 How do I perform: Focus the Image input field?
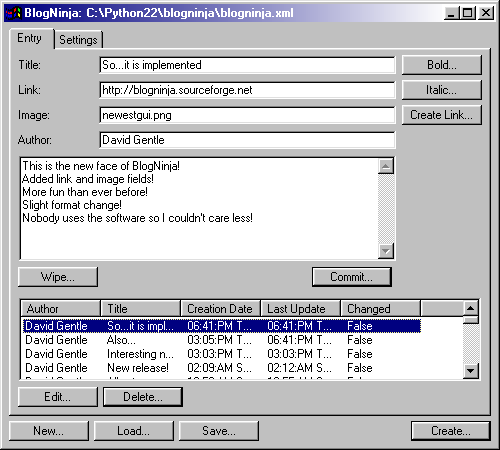[x=247, y=115]
